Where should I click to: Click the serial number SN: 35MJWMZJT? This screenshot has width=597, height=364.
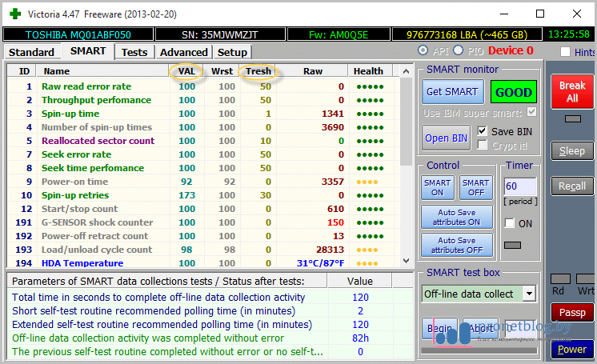(220, 34)
